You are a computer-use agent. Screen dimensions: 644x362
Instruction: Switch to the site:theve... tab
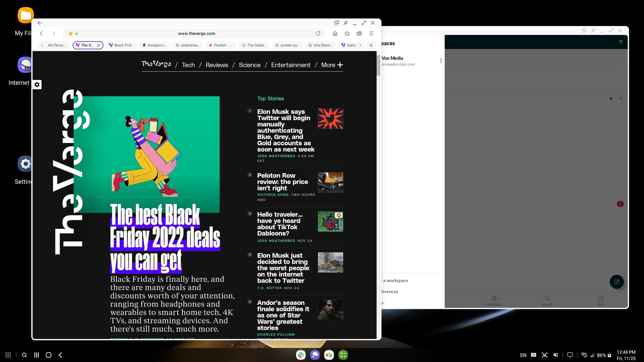click(x=320, y=45)
